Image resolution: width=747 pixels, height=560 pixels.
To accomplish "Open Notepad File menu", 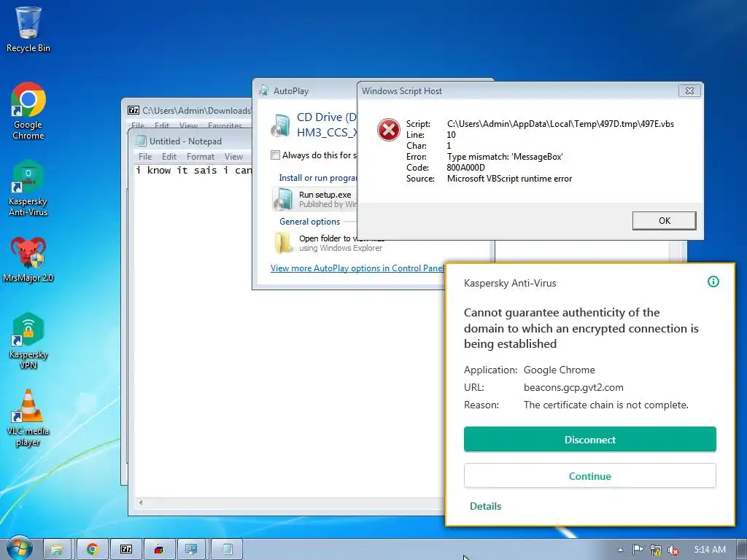I will [145, 157].
